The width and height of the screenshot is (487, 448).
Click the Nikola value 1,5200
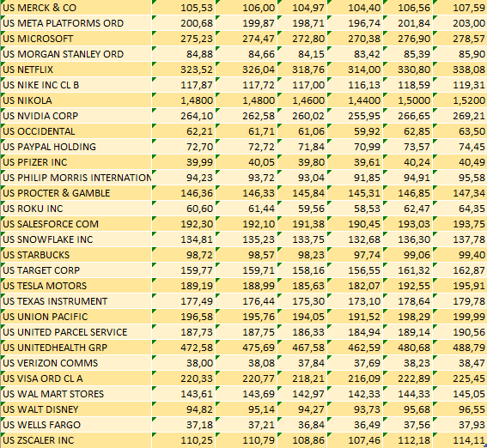coord(460,100)
